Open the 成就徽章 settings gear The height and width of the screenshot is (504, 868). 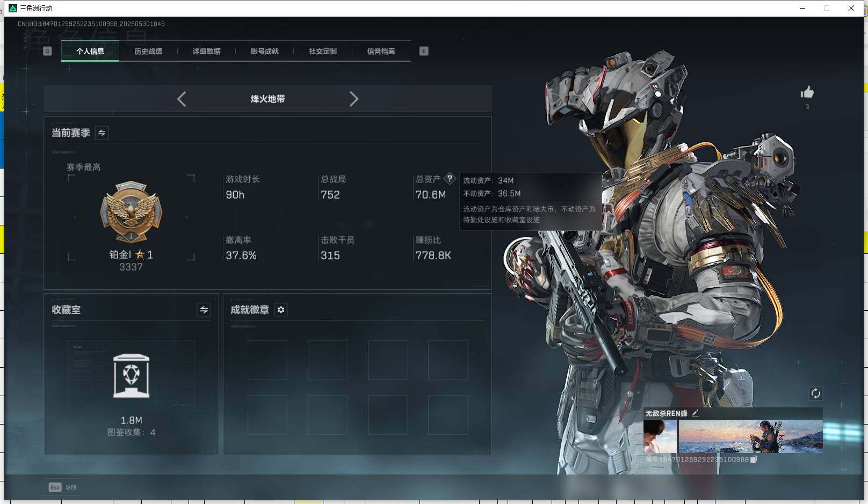tap(281, 310)
